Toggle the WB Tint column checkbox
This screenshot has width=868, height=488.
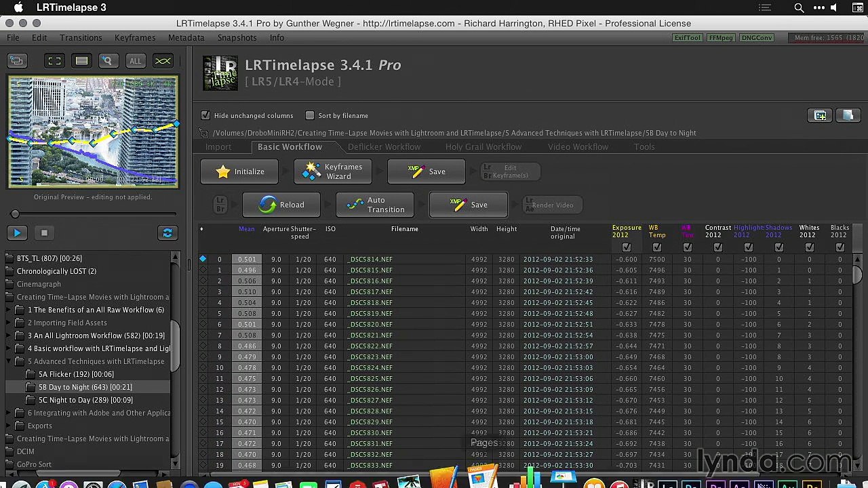(688, 247)
